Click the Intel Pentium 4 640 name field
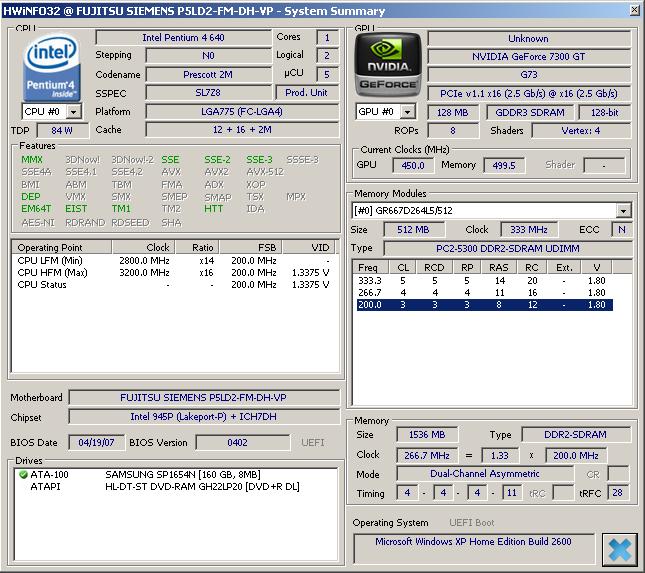This screenshot has height=573, width=645. pos(183,38)
